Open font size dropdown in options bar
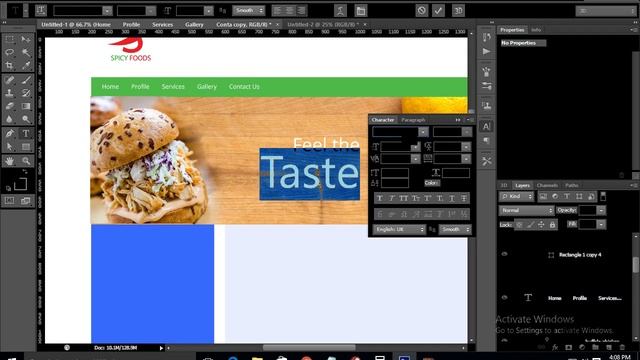This screenshot has height=360, width=640. pyautogui.click(x=209, y=11)
